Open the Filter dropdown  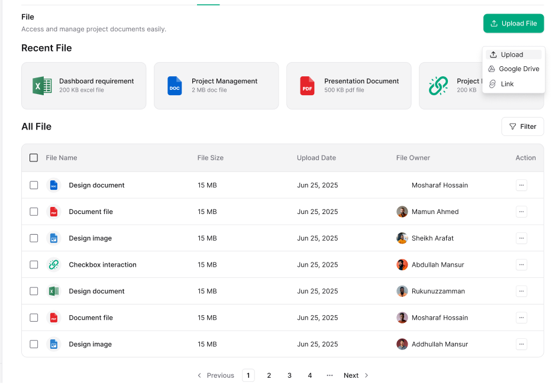(x=522, y=126)
